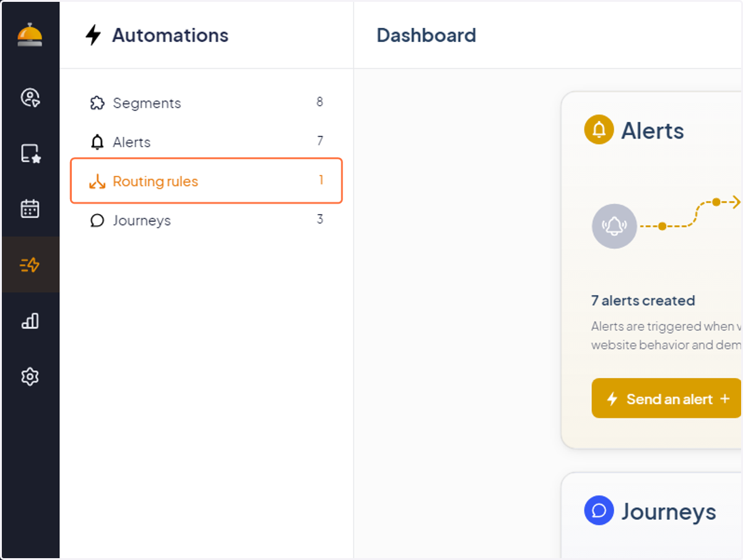The height and width of the screenshot is (560, 743).
Task: Click the Dashboard page title
Action: click(x=427, y=35)
